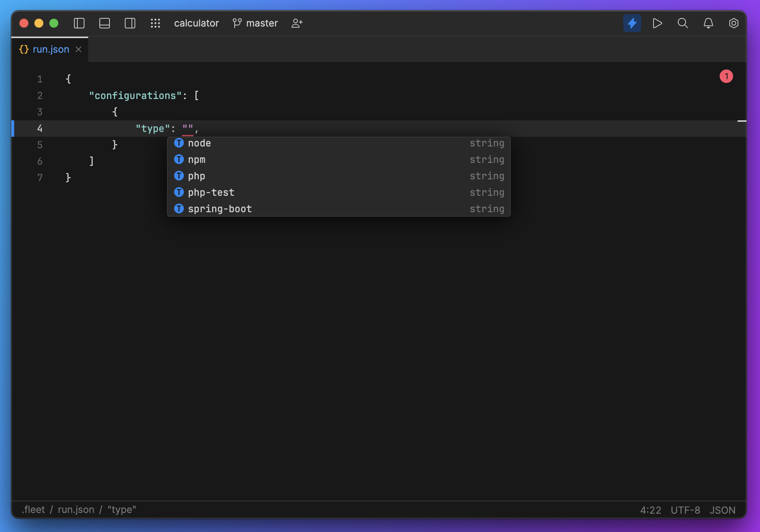Toggle the left panel visibility
760x532 pixels.
coord(79,23)
